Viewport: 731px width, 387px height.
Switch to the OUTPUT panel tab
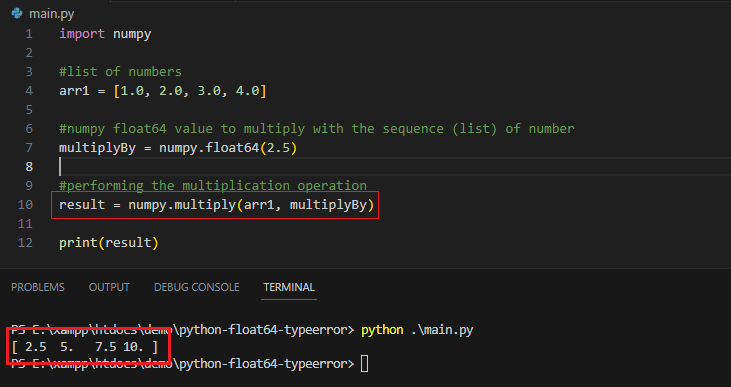(x=109, y=287)
